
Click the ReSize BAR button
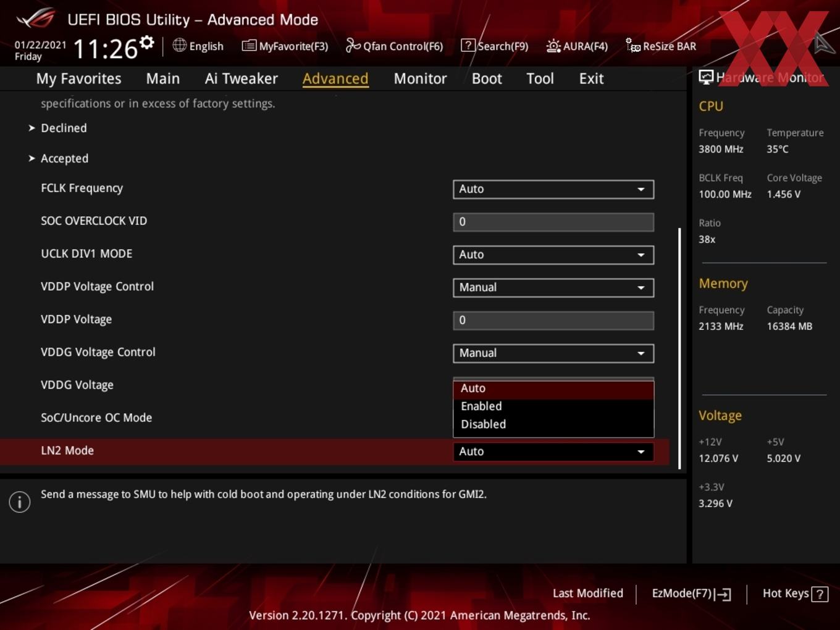(x=661, y=46)
